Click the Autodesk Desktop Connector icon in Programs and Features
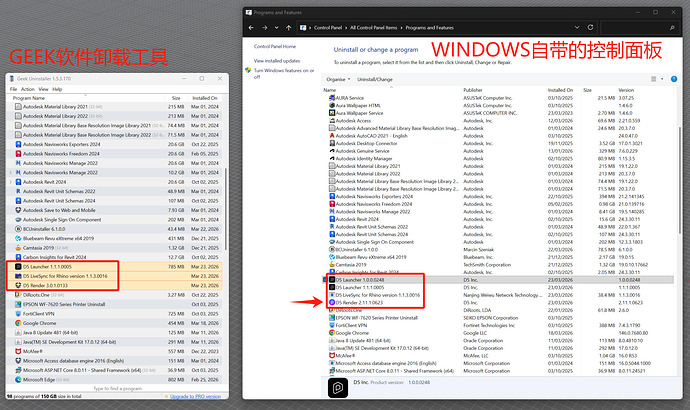The width and height of the screenshot is (690, 410). (332, 143)
